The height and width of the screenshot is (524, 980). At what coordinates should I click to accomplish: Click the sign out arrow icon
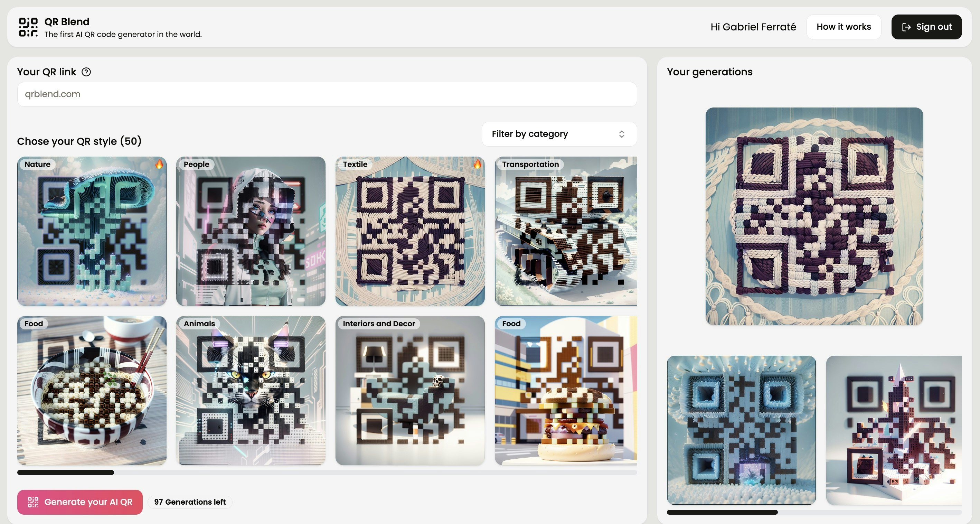tap(907, 27)
